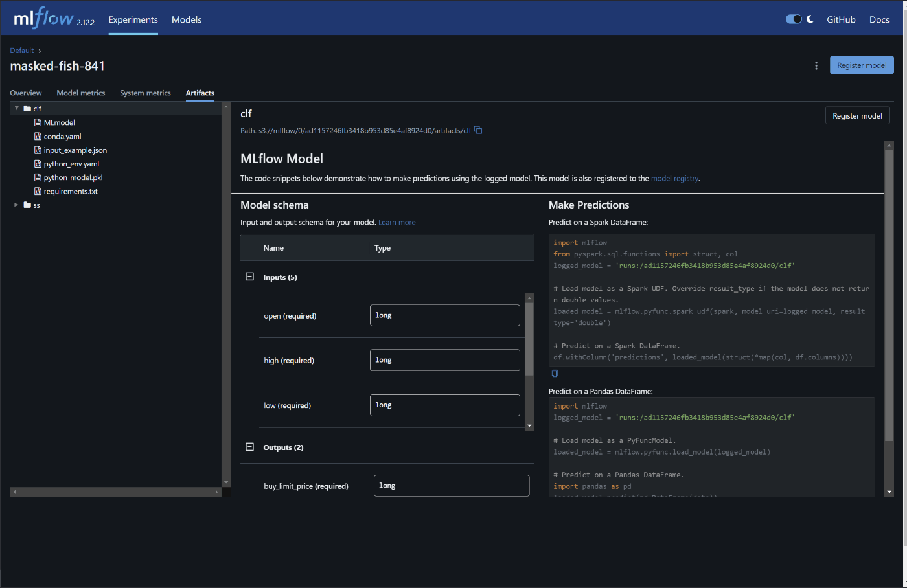This screenshot has width=907, height=588.
Task: Click the input_example.json file icon
Action: tap(38, 150)
